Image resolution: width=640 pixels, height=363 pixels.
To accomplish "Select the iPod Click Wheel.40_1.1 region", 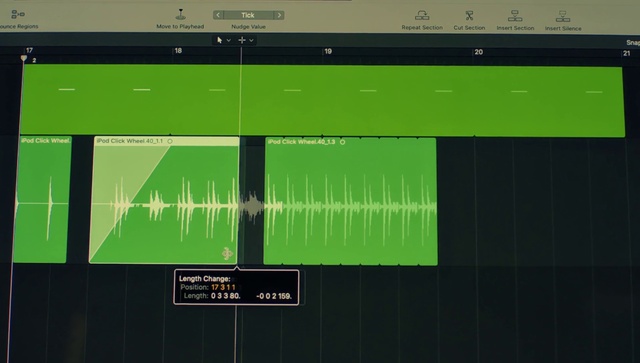I will (164, 200).
